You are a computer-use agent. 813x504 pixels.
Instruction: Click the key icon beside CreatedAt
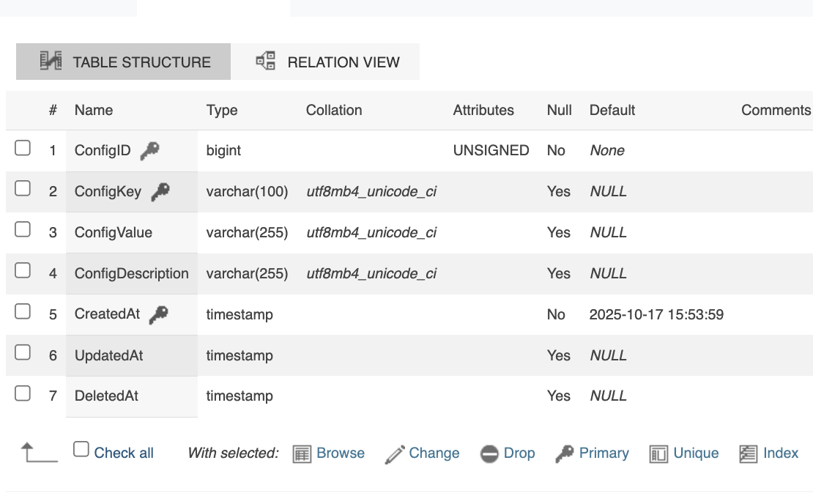(x=158, y=314)
